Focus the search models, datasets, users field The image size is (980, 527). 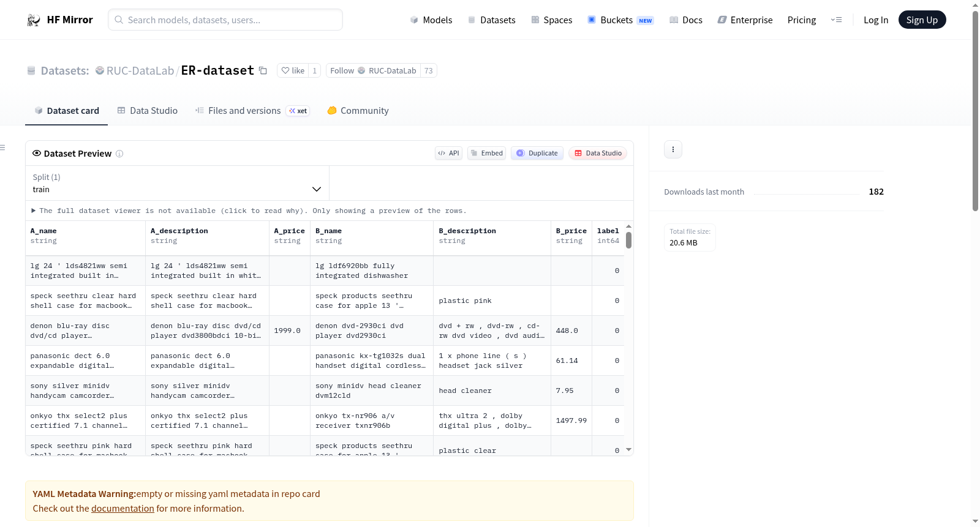[225, 20]
